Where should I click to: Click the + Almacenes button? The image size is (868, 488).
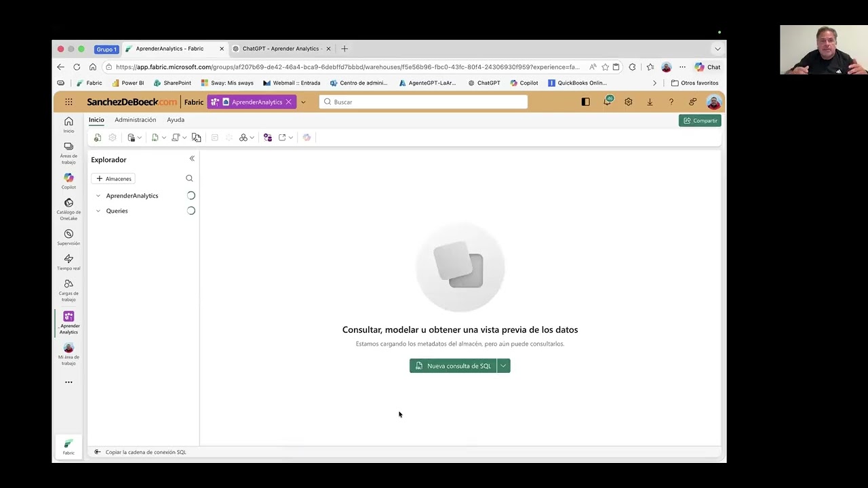pyautogui.click(x=113, y=178)
